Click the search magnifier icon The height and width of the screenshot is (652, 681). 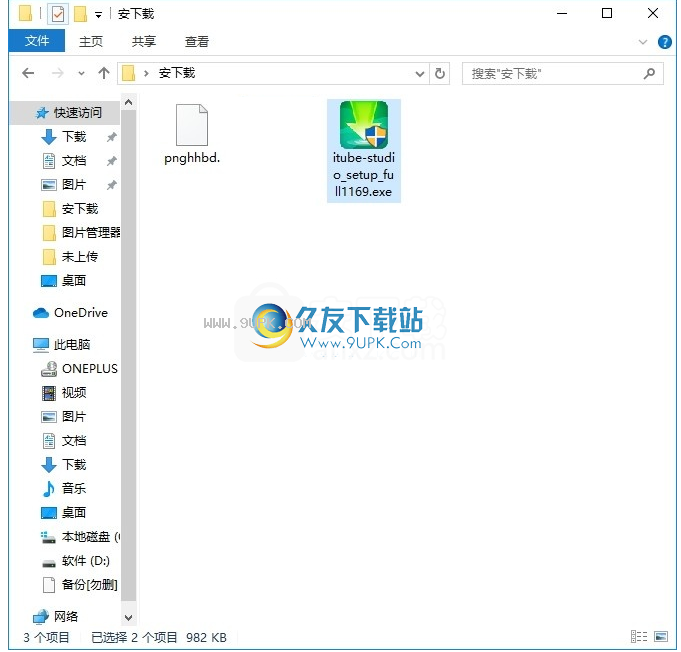[649, 73]
